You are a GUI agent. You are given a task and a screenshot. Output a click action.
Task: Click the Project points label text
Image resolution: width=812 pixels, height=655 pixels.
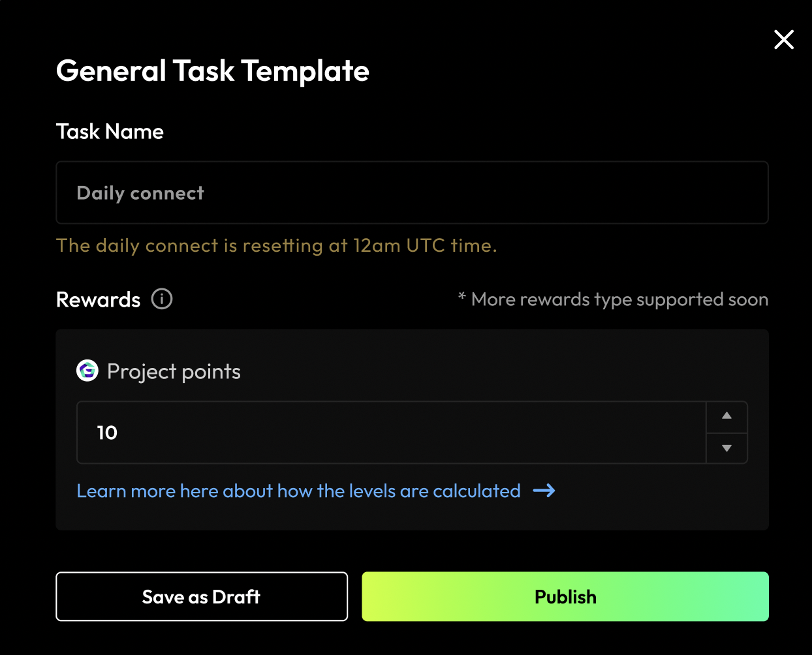pos(174,371)
